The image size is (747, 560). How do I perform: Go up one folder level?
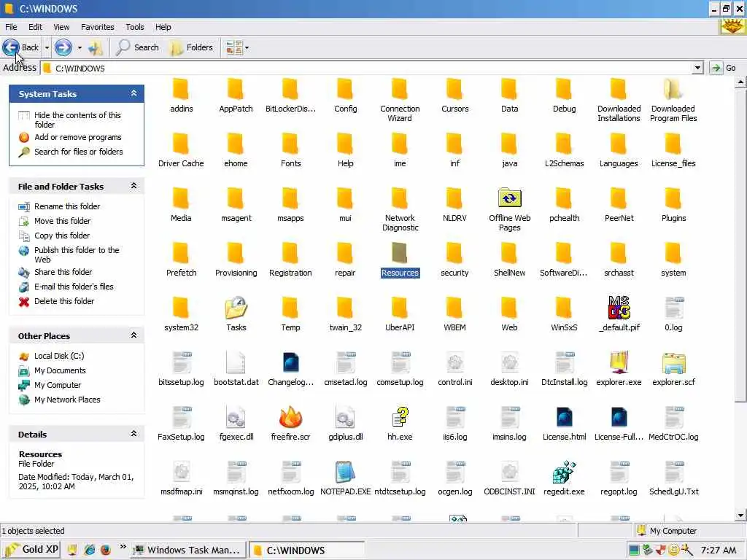[x=96, y=47]
